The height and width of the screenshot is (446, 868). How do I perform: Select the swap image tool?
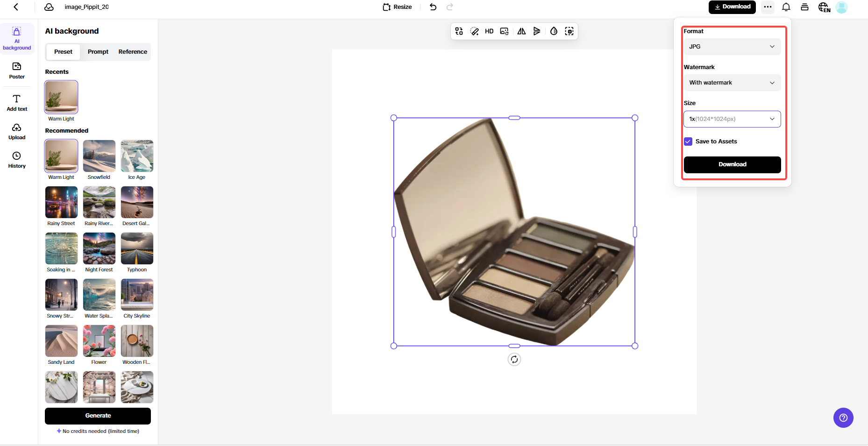tap(458, 31)
